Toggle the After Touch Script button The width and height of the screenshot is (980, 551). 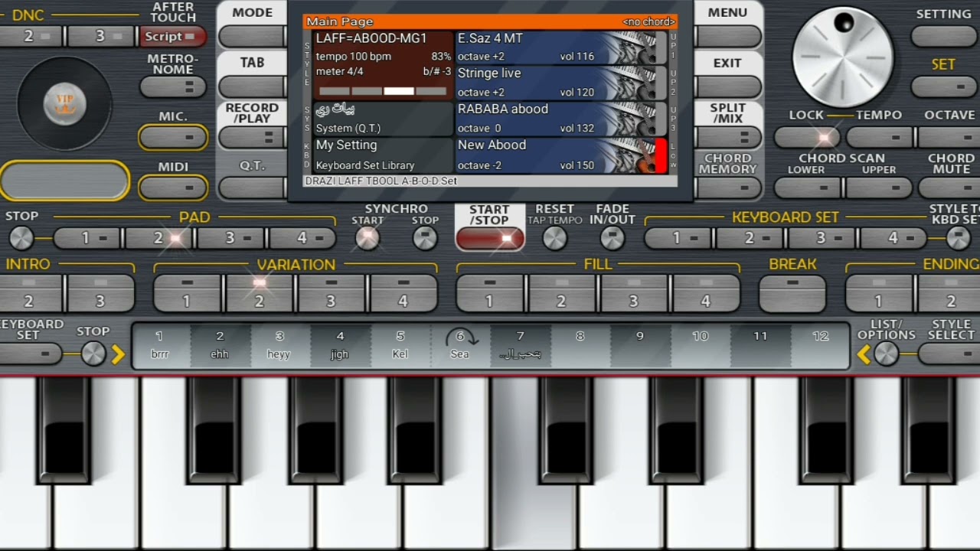[x=172, y=36]
